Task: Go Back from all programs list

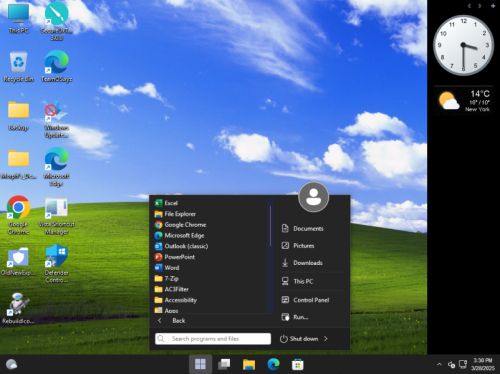Action: click(x=171, y=321)
